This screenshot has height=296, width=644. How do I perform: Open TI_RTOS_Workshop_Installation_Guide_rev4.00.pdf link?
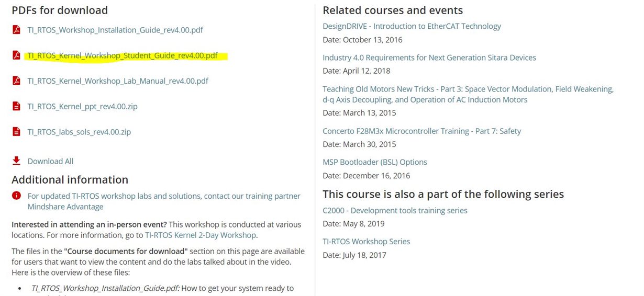[115, 30]
